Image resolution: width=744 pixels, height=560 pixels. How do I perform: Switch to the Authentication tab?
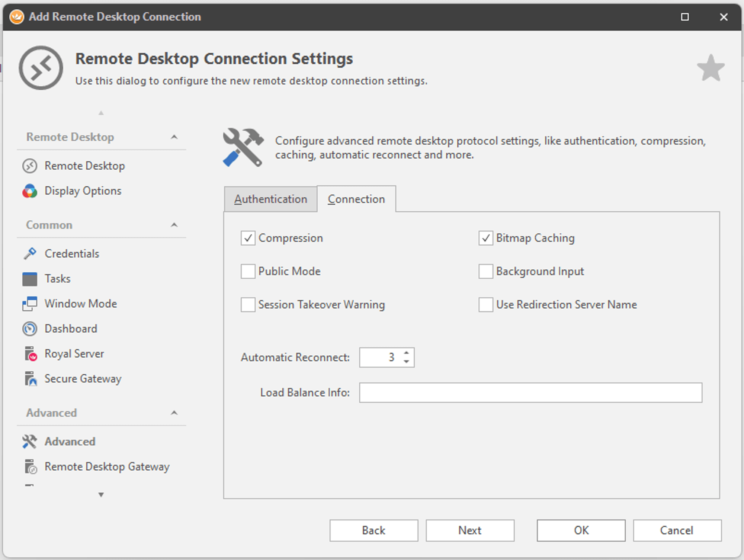[x=270, y=199]
